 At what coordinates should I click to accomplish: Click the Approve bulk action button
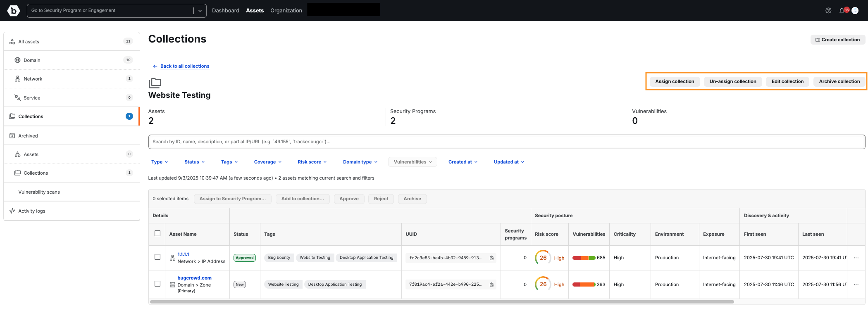349,199
